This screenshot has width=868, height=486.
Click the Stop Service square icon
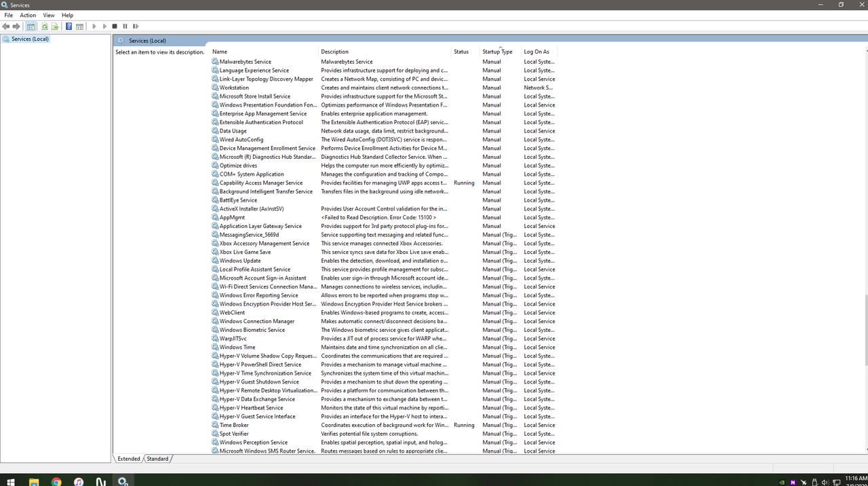point(115,26)
